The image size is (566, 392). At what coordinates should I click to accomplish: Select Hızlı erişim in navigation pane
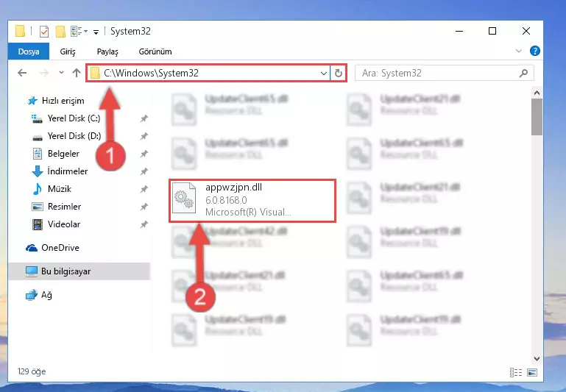click(56, 101)
